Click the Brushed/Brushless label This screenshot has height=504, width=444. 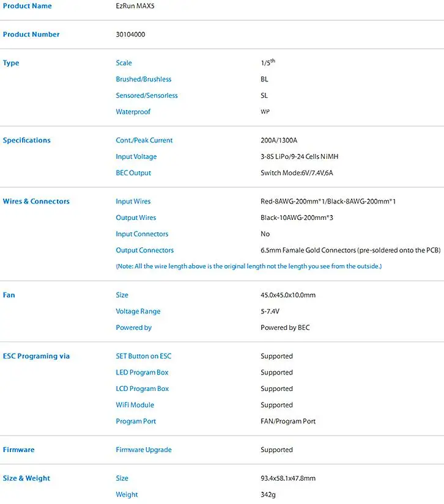[144, 79]
